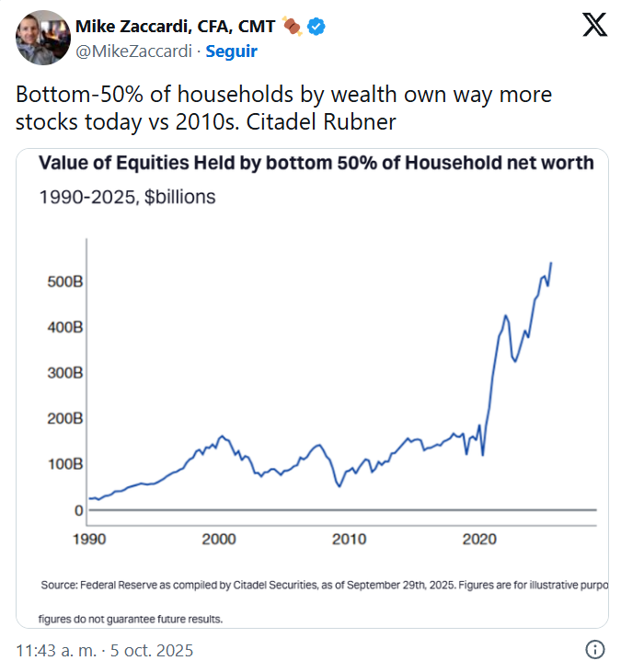Click the @MikeZaccardi handle
Screen dimensions: 621x672
132,51
